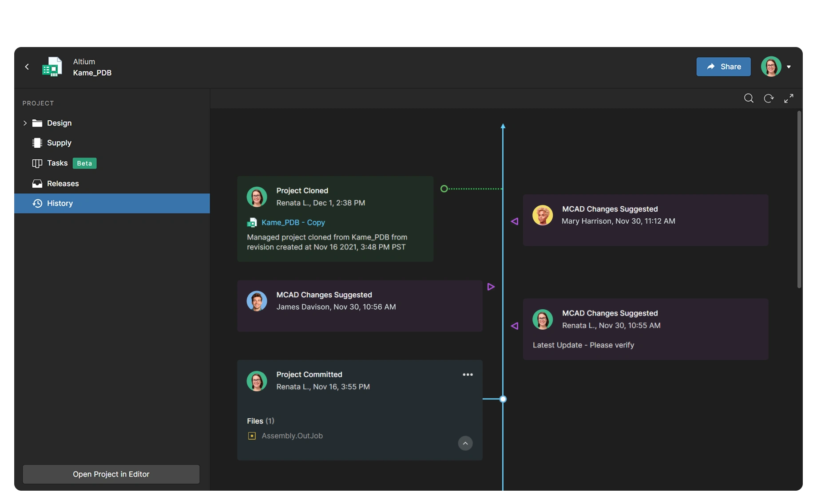817x504 pixels.
Task: Click purple arrow beside Mary Harrison event
Action: coord(515,221)
